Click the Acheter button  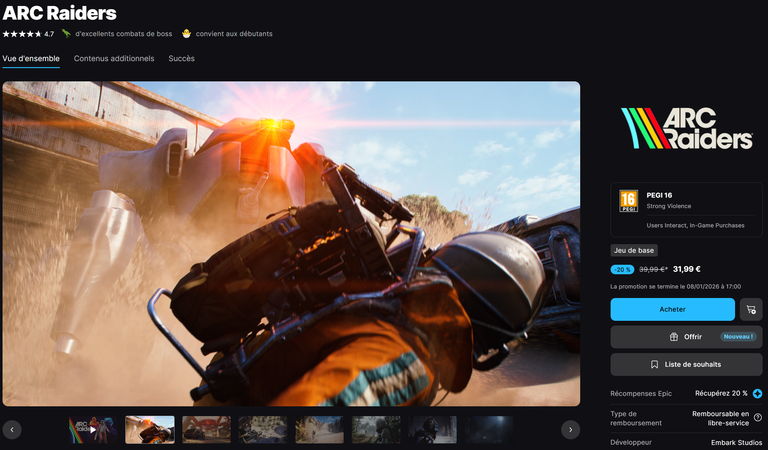(672, 309)
